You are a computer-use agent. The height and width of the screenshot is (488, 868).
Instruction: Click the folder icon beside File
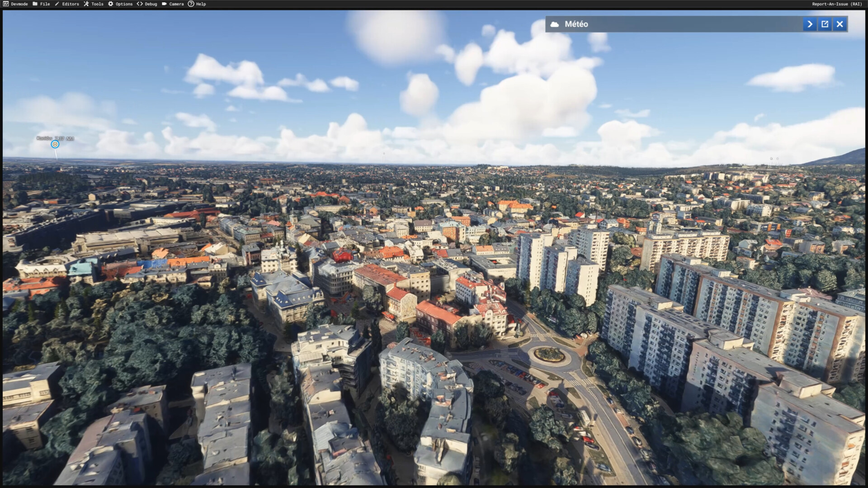[x=35, y=4]
